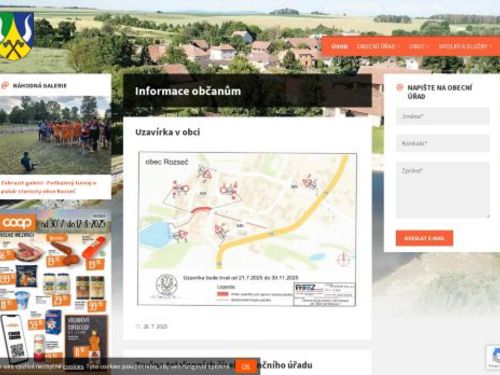This screenshot has width=500, height=375.
Task: Expand the OBECNÍ ÚŘAD dropdown menu
Action: tap(378, 46)
